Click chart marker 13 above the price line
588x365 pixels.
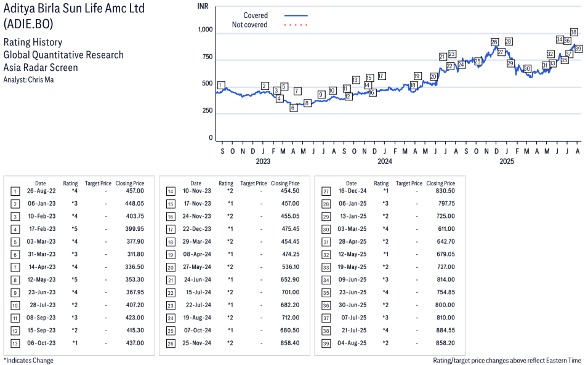(x=355, y=80)
